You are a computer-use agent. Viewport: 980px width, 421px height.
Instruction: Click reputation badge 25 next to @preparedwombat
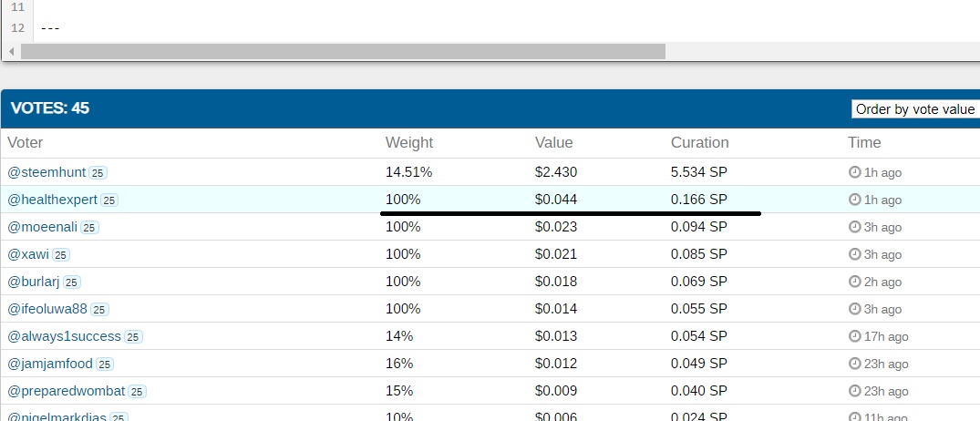coord(137,392)
